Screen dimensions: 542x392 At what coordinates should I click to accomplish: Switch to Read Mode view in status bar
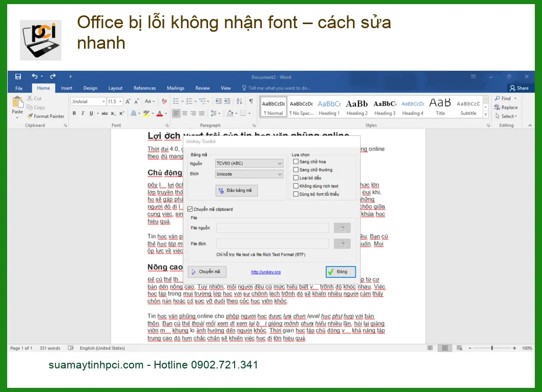tap(430, 348)
